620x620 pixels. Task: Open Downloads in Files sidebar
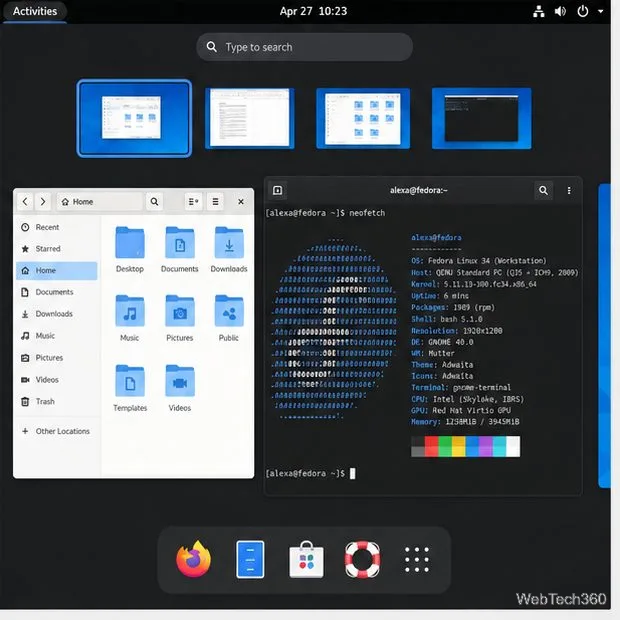point(57,314)
